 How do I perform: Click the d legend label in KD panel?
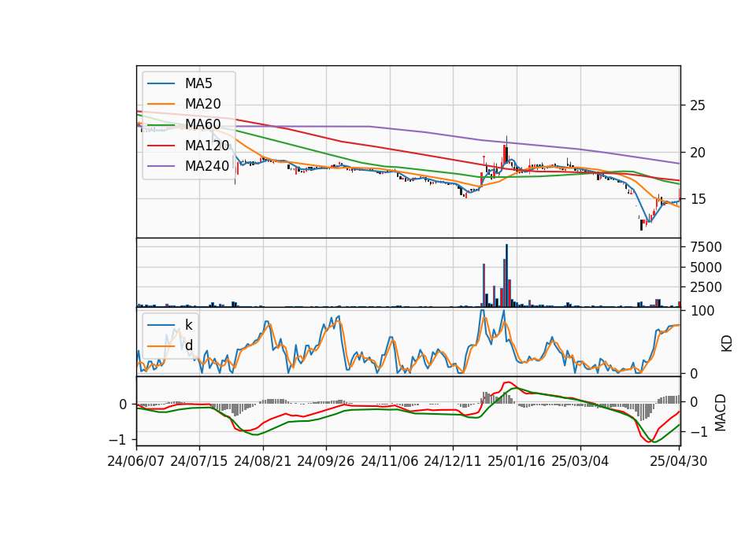tap(188, 345)
